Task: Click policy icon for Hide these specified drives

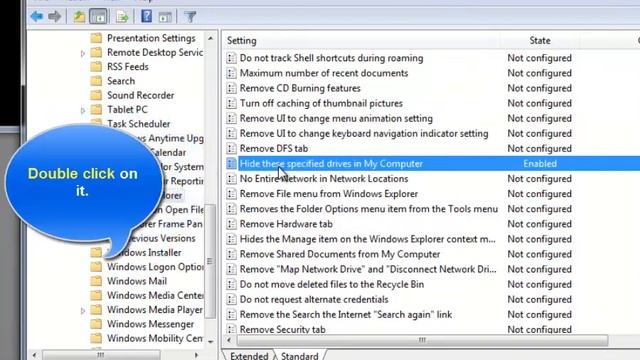Action: [x=231, y=164]
